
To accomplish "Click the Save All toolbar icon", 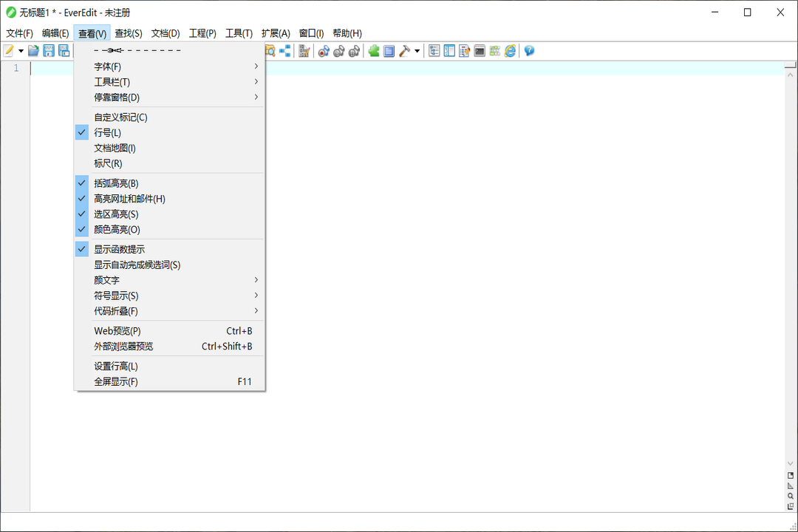I will point(64,50).
